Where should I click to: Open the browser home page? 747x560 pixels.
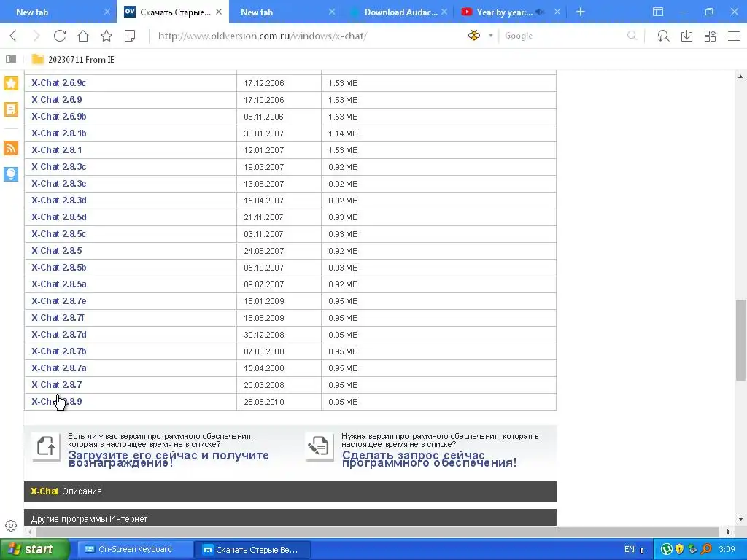[x=83, y=36]
